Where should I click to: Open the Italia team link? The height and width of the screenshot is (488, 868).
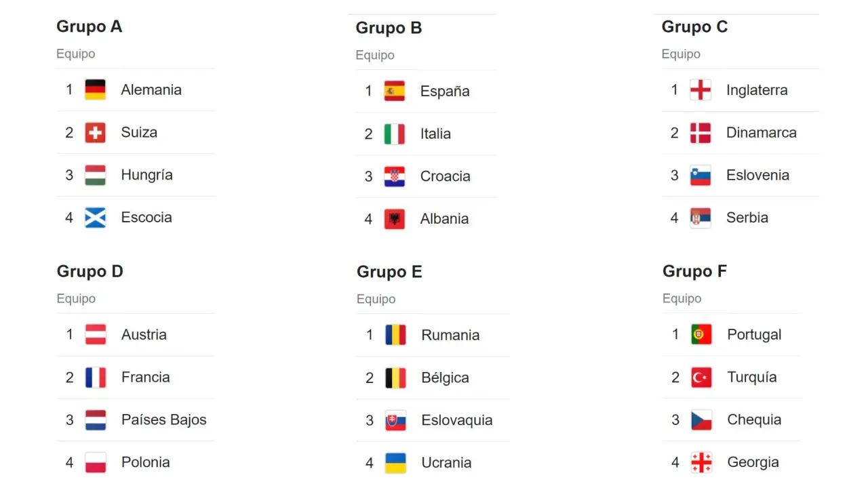click(435, 134)
